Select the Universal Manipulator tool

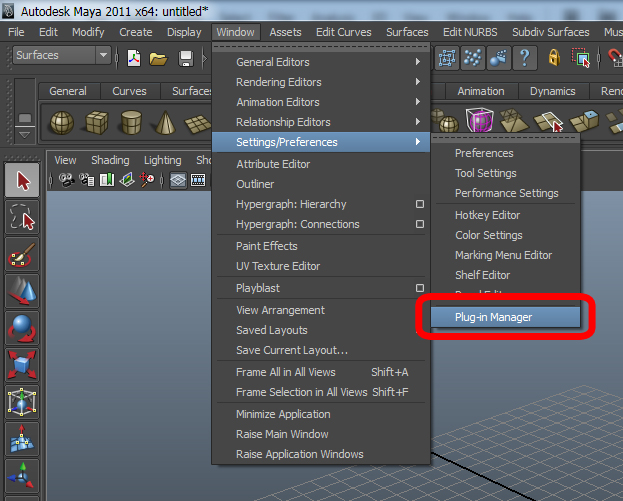coord(22,402)
